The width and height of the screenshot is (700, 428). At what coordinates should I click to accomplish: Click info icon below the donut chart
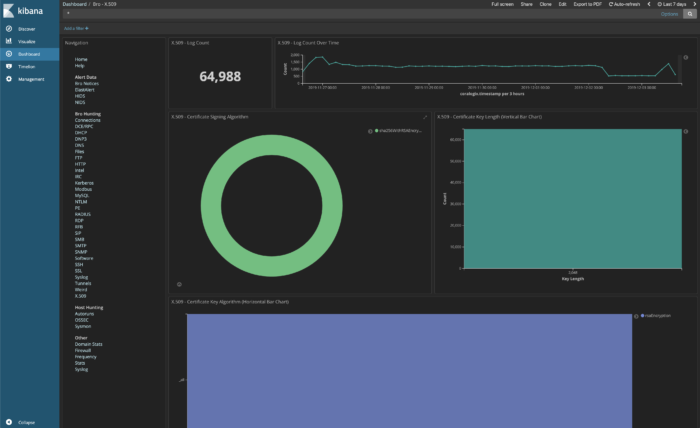(179, 284)
